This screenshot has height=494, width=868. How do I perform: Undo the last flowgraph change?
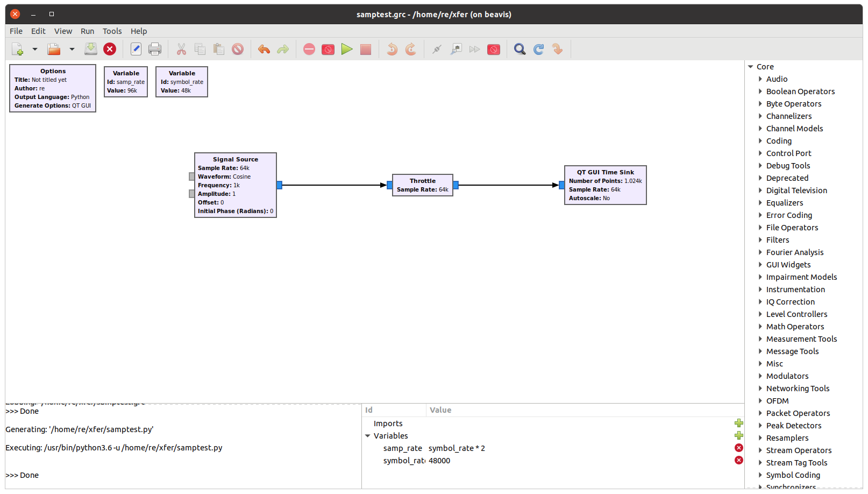tap(264, 49)
